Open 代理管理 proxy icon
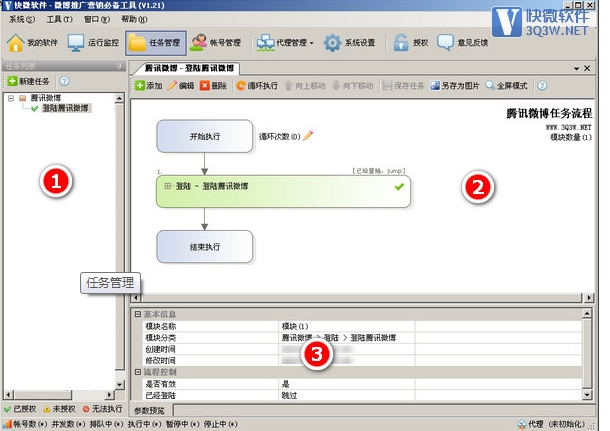This screenshot has width=610, height=431. pos(265,43)
